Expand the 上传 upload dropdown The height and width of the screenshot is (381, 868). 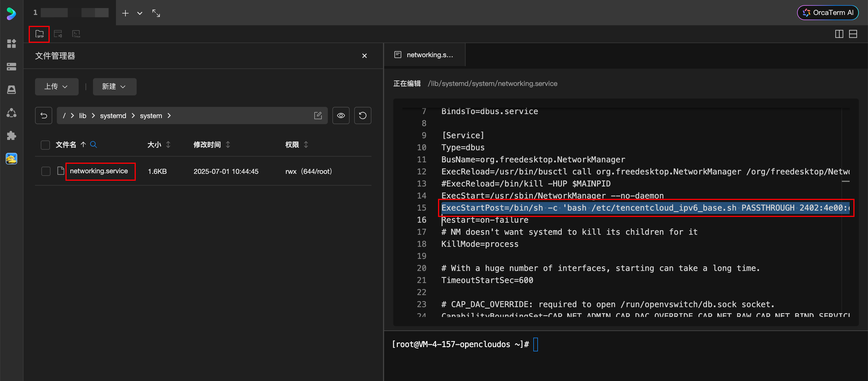tap(56, 87)
